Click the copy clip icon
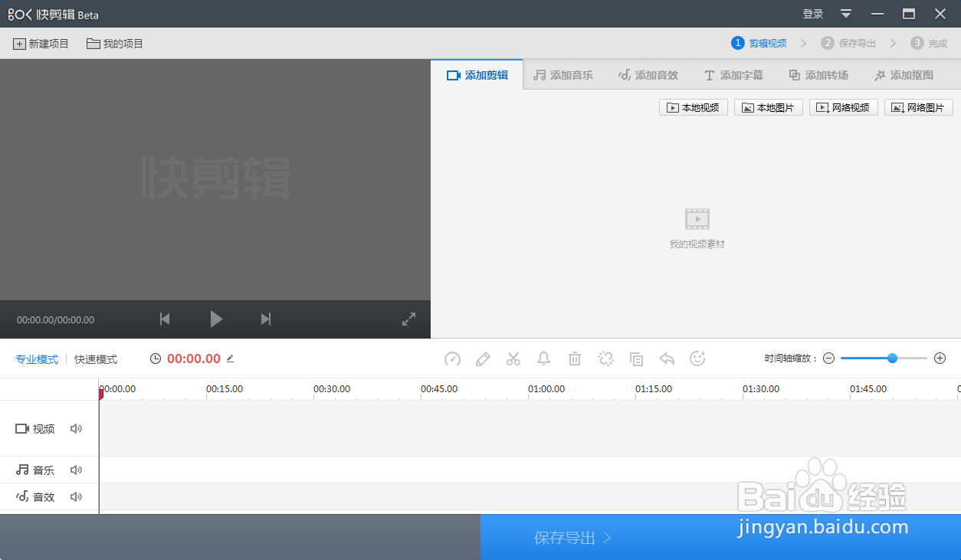Screen dimensions: 961x560 [636, 359]
